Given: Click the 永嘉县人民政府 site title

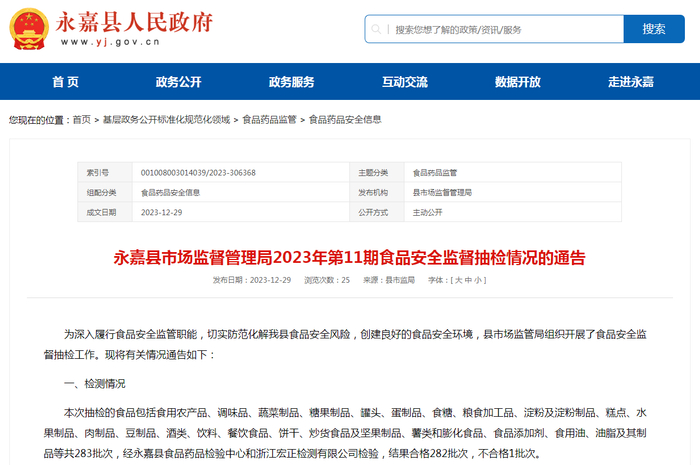Looking at the screenshot, I should [134, 22].
